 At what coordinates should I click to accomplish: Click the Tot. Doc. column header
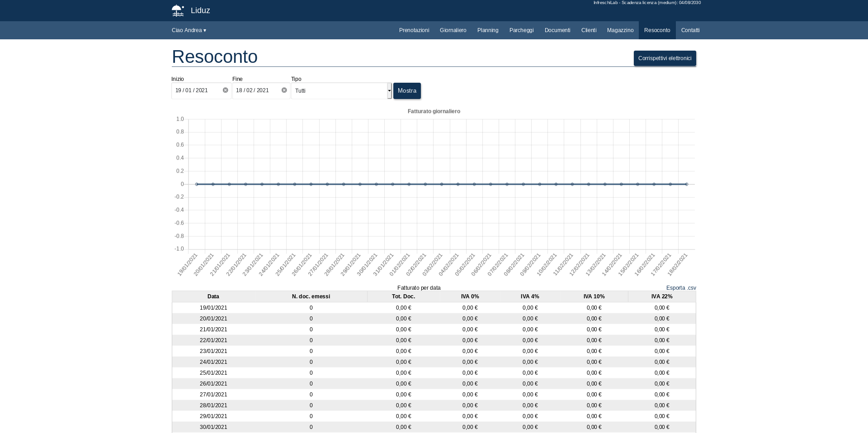pyautogui.click(x=403, y=297)
